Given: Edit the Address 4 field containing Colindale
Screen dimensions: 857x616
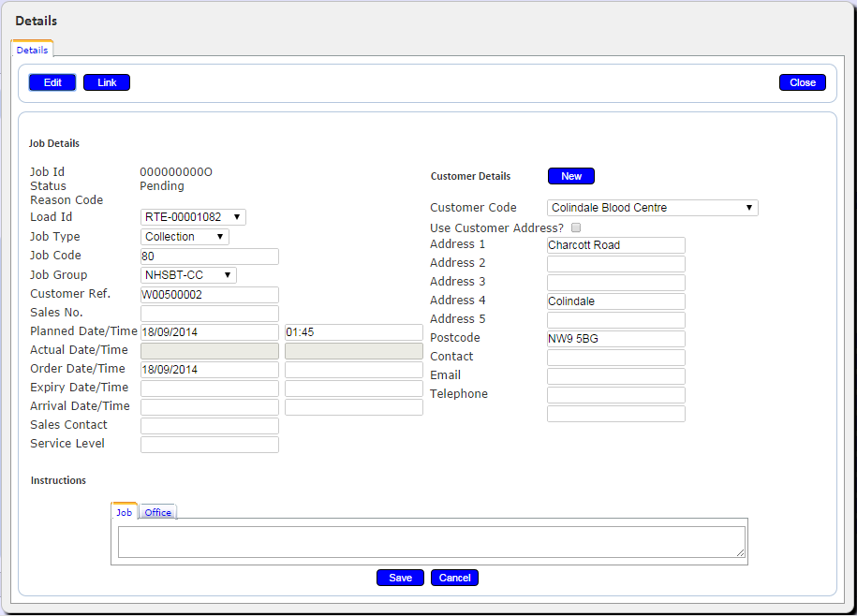Looking at the screenshot, I should pos(616,301).
